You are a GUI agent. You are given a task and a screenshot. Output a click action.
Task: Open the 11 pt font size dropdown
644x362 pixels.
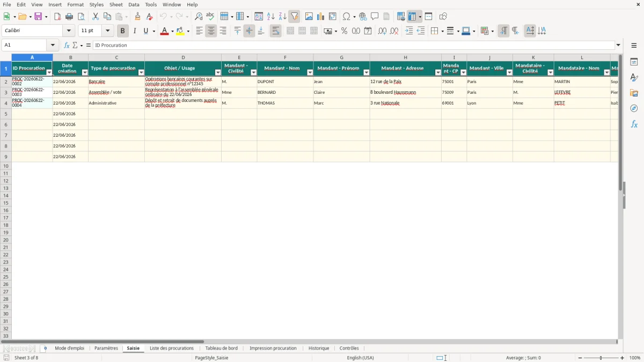coord(107,31)
